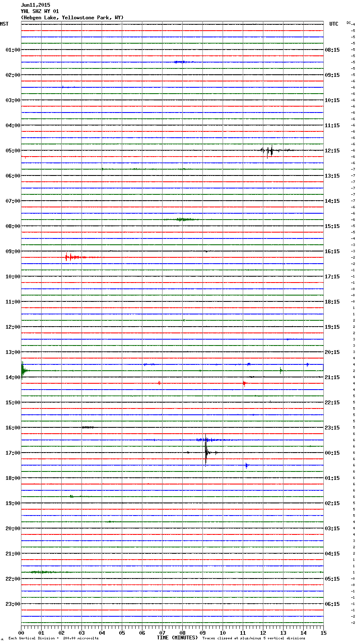Select the 07:00 MST time label

(13, 201)
